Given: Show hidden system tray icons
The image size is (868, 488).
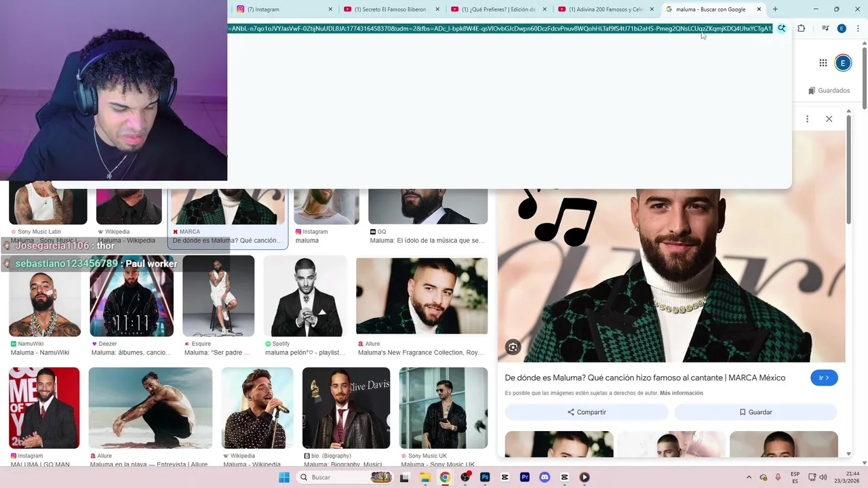Looking at the screenshot, I should coord(749,477).
